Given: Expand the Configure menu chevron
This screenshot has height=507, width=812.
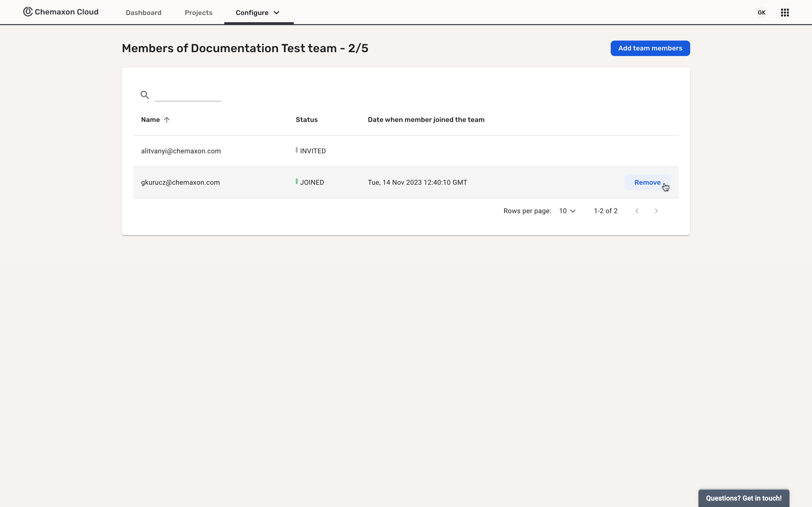Looking at the screenshot, I should pyautogui.click(x=276, y=13).
